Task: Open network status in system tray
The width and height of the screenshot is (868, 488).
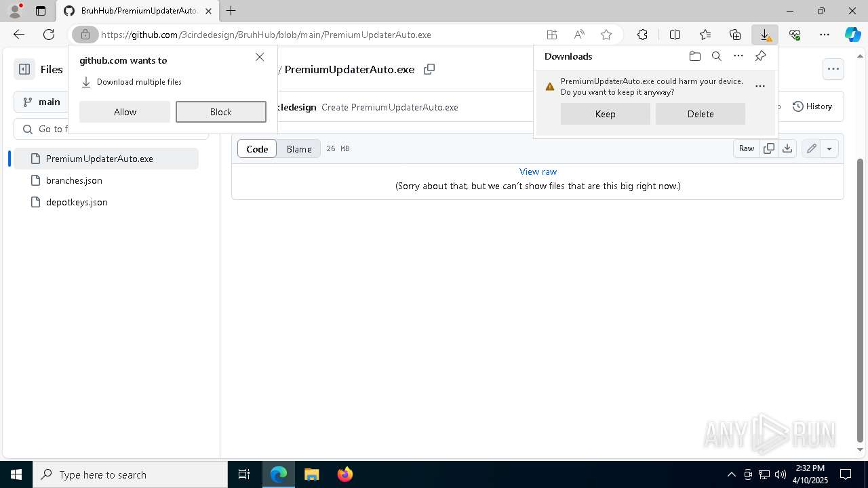Action: (x=764, y=474)
